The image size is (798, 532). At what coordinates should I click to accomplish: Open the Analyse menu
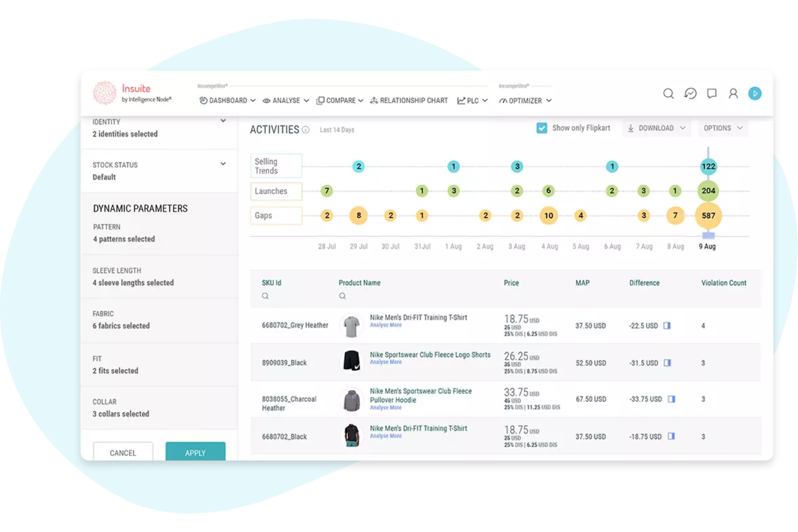coord(286,100)
